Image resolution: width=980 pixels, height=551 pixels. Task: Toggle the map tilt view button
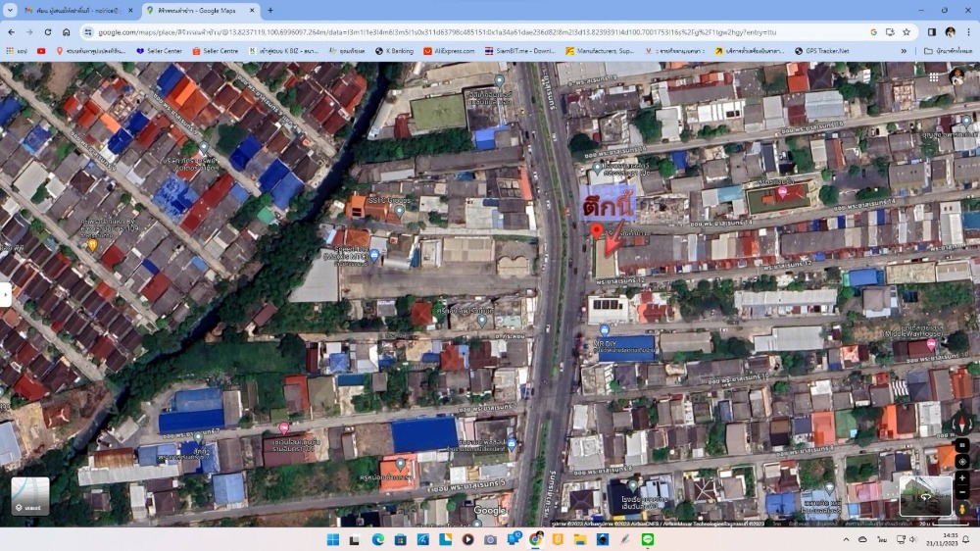[962, 445]
